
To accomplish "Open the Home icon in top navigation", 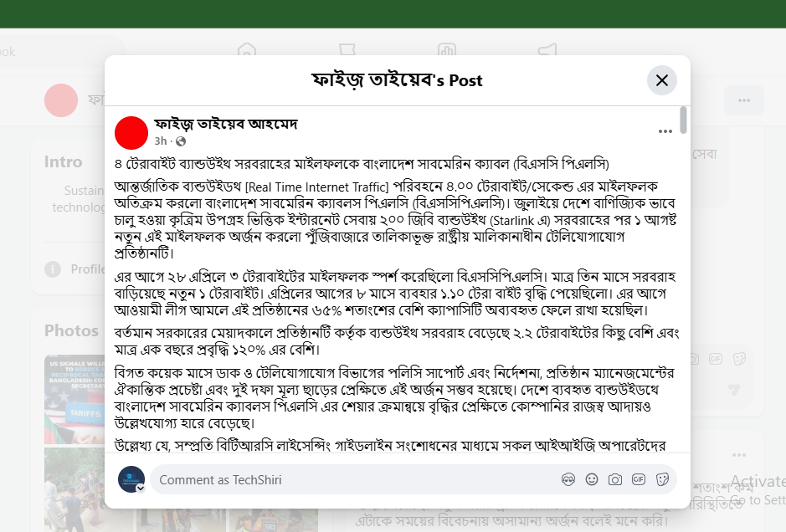I will coord(247,50).
